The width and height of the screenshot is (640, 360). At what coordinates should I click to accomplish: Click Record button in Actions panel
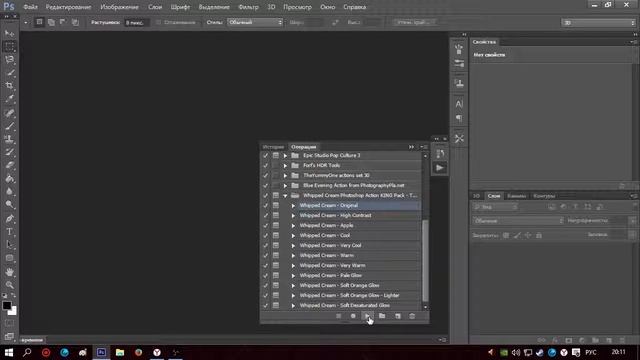tap(353, 316)
